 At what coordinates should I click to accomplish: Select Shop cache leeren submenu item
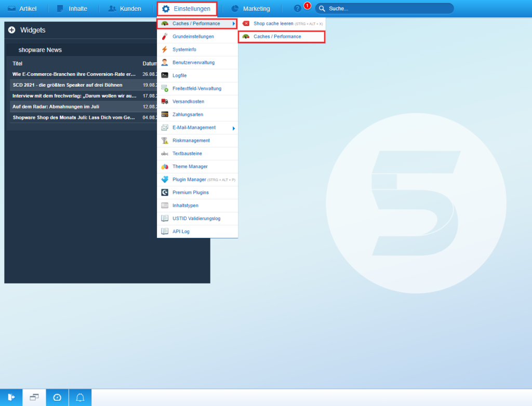point(273,24)
